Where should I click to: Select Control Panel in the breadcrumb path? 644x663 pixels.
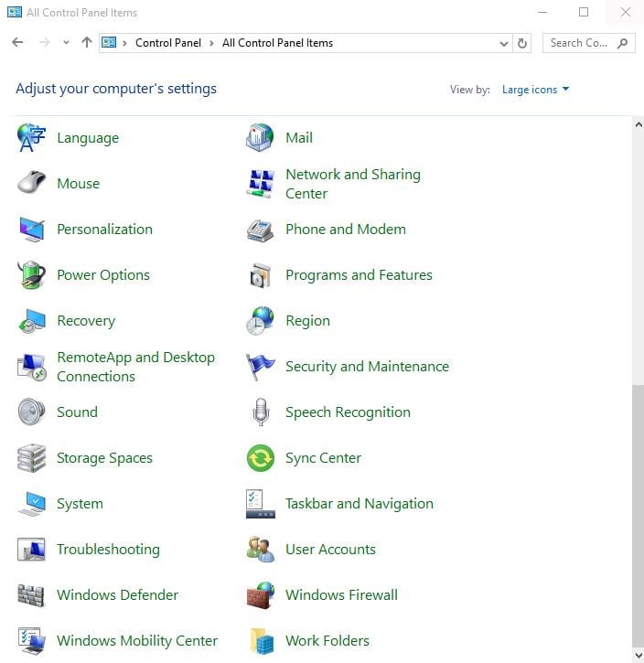[170, 43]
